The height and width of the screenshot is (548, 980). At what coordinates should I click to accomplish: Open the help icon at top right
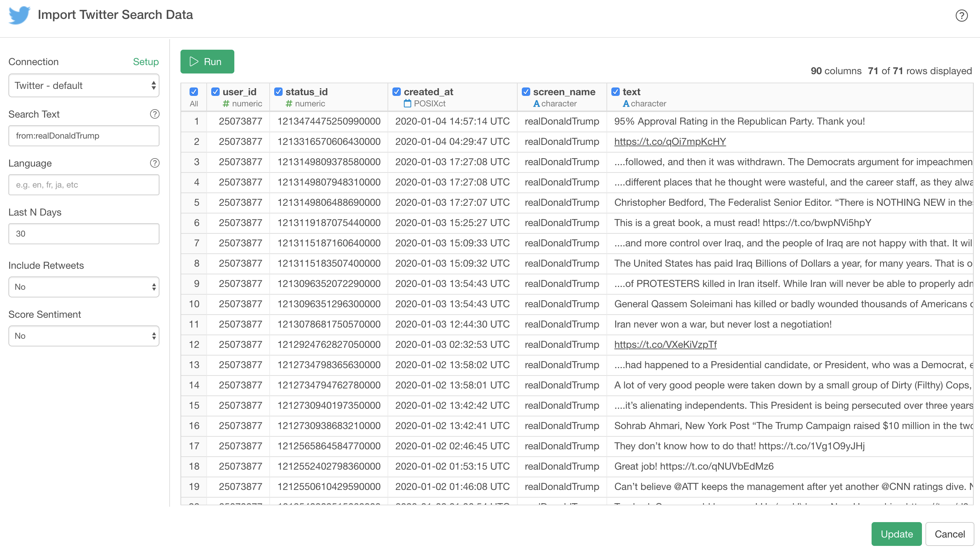click(x=961, y=16)
